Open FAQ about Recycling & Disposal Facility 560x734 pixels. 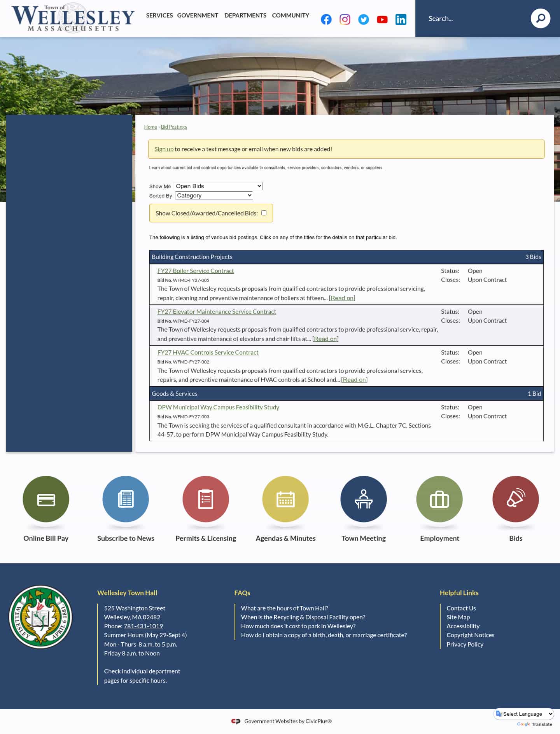tap(303, 617)
